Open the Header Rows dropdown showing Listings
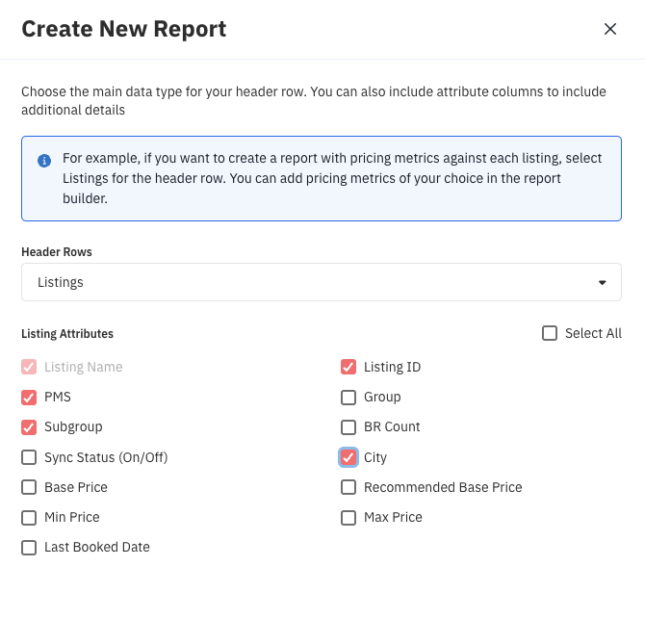Screen dimensions: 645x644 point(322,282)
